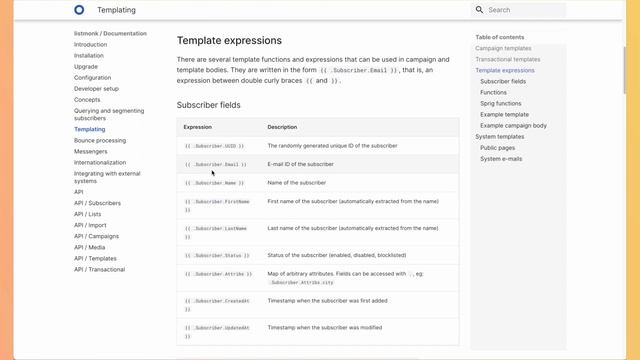The width and height of the screenshot is (640, 360).
Task: Open API / Transactional page
Action: (x=100, y=269)
